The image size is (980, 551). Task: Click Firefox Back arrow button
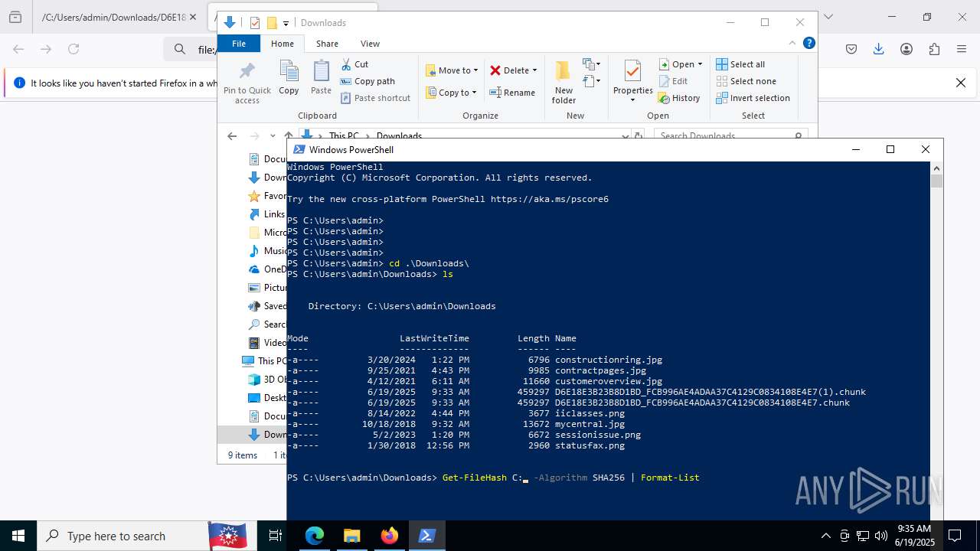click(x=18, y=49)
